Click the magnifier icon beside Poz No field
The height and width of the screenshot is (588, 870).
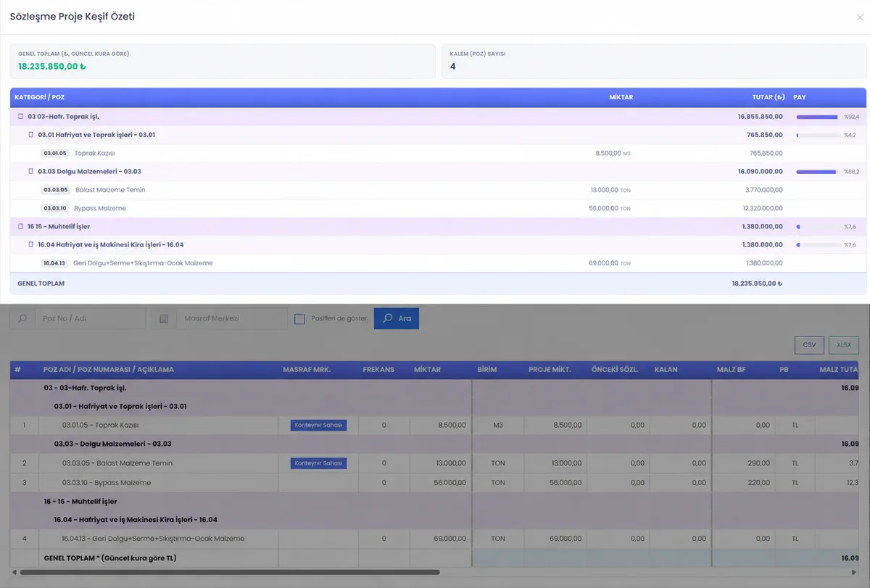(x=23, y=318)
